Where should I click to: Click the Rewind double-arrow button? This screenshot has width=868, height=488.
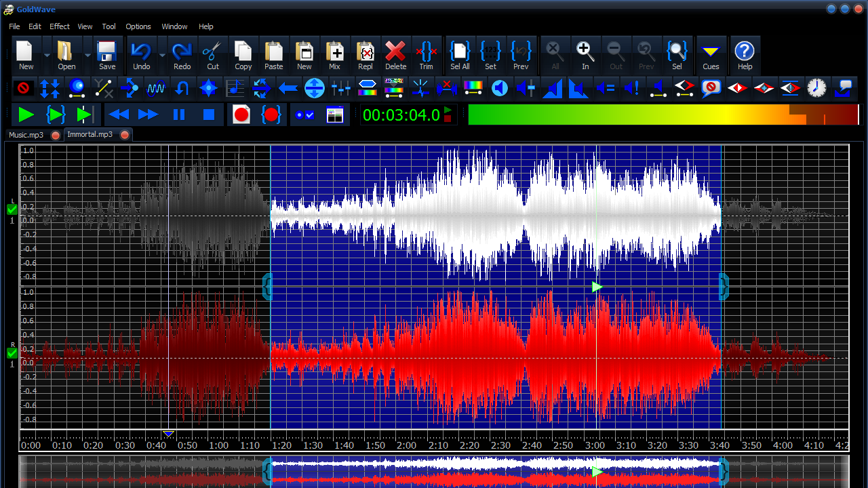click(119, 115)
